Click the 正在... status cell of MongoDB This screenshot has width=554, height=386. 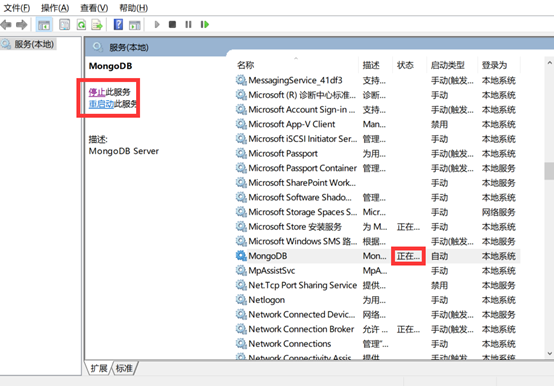[x=408, y=256]
